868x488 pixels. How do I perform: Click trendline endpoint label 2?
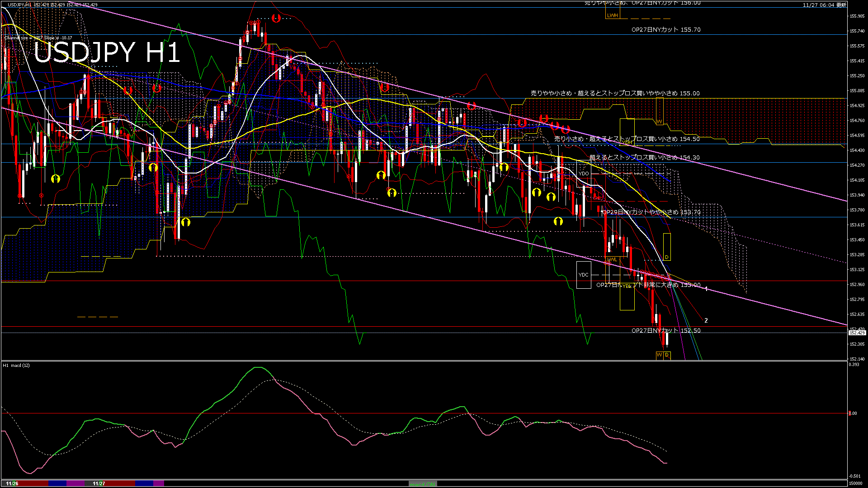click(x=706, y=320)
